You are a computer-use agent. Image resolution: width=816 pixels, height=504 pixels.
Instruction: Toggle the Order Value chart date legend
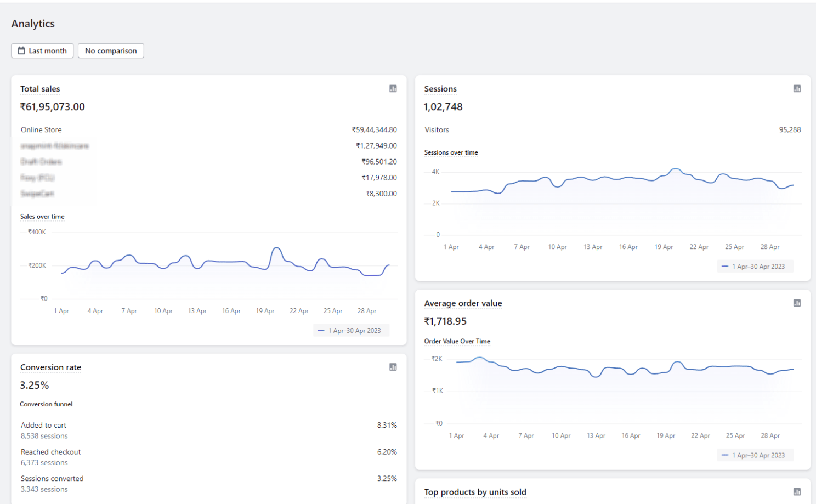coord(755,455)
